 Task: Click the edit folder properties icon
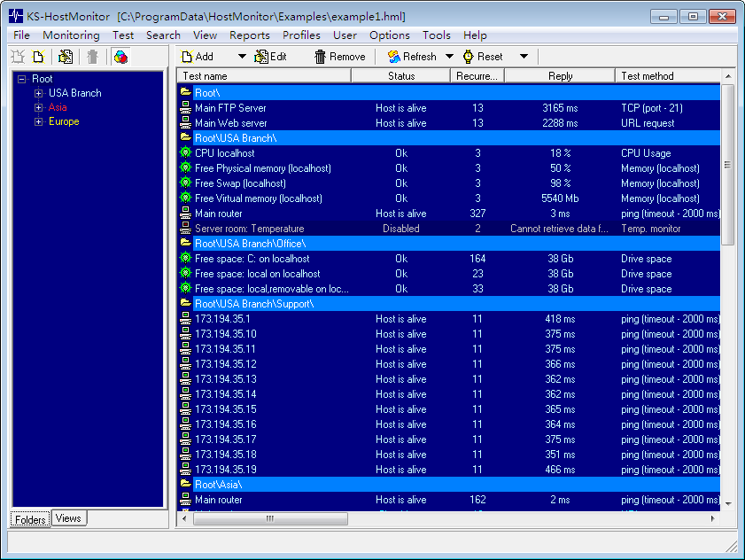coord(66,57)
